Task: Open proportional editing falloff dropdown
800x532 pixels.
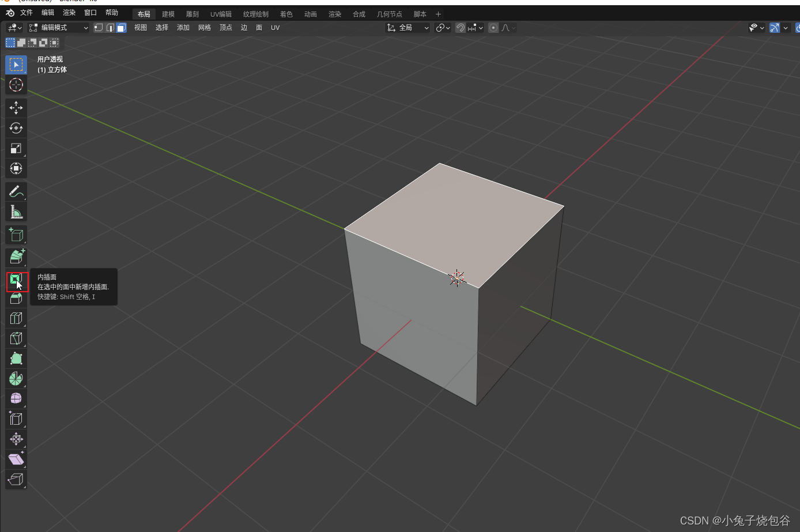Action: (508, 28)
